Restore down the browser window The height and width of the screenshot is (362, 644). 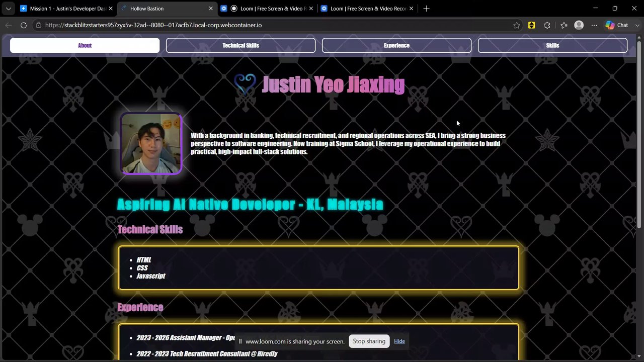[615, 9]
